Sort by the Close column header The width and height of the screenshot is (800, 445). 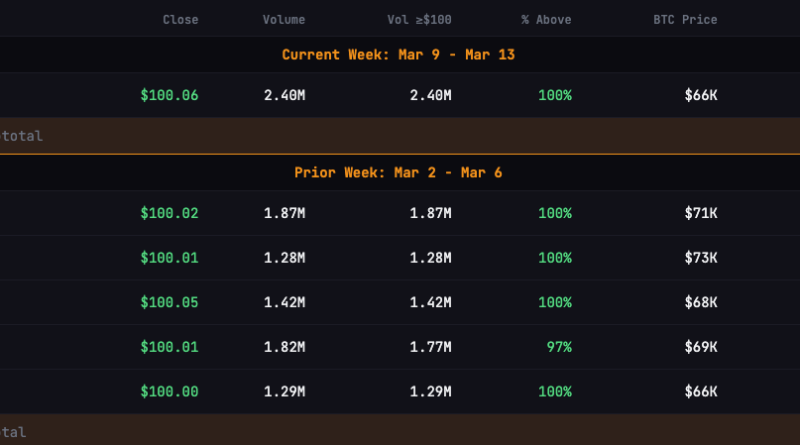pos(180,20)
